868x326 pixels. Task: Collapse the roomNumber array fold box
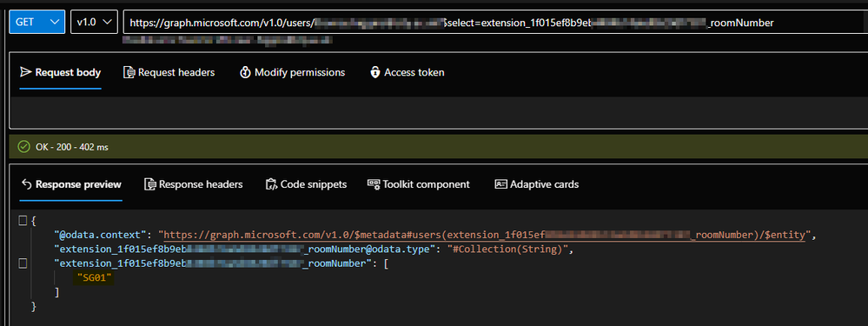(x=23, y=264)
